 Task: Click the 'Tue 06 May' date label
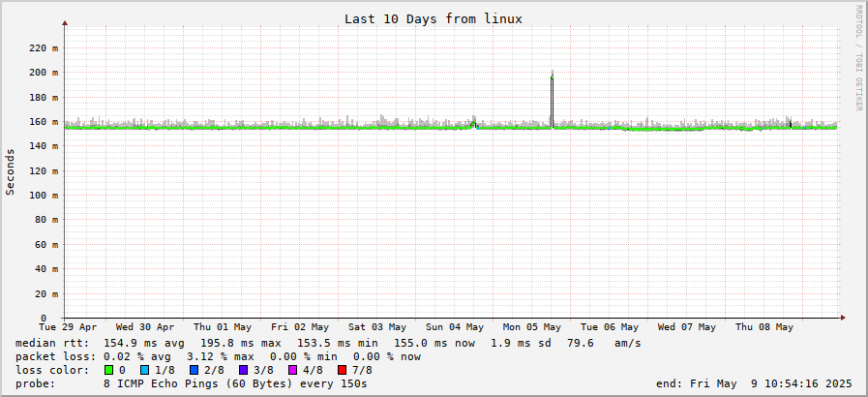click(x=610, y=327)
